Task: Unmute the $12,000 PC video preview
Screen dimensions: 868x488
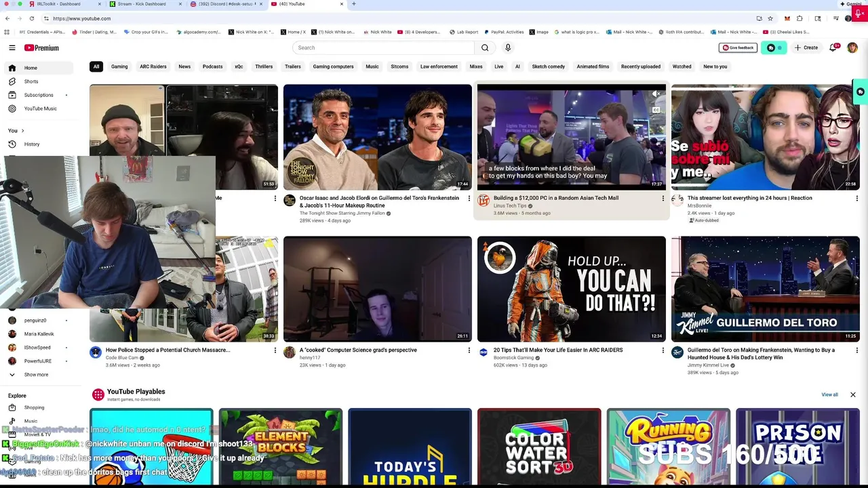Action: tap(656, 94)
